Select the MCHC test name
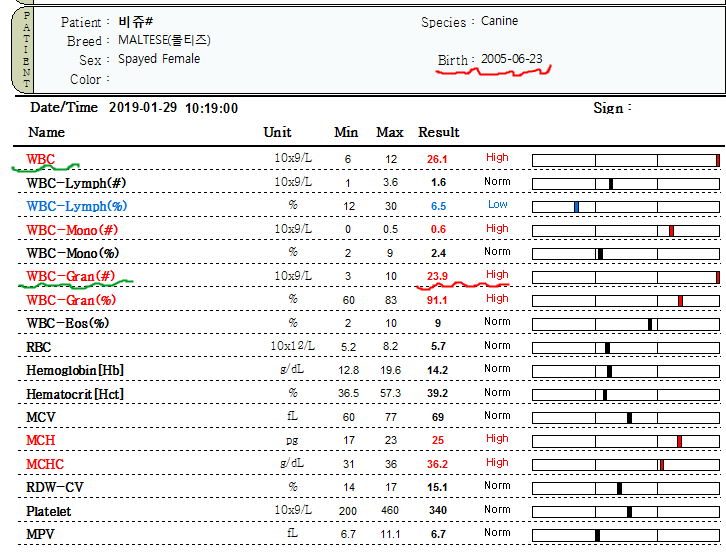726x553 pixels. coord(45,464)
